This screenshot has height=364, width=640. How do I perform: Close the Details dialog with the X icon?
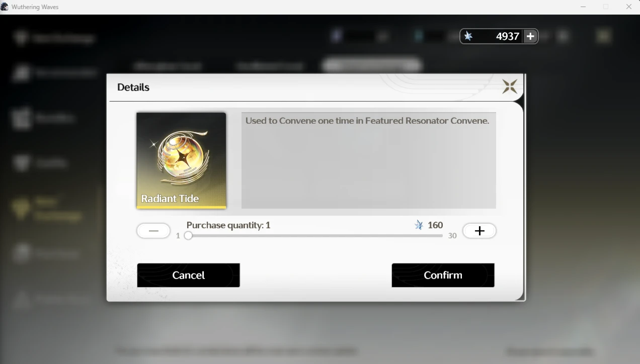pyautogui.click(x=509, y=87)
